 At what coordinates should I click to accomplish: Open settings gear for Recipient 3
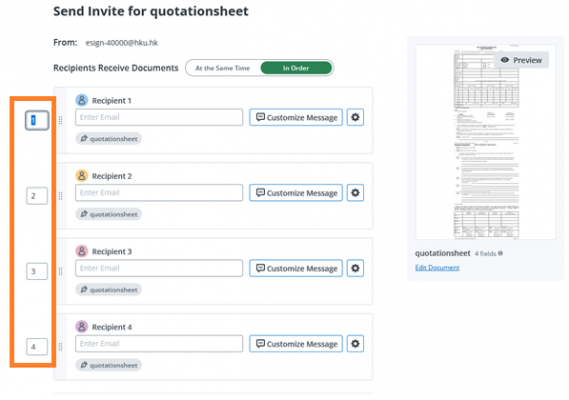355,268
